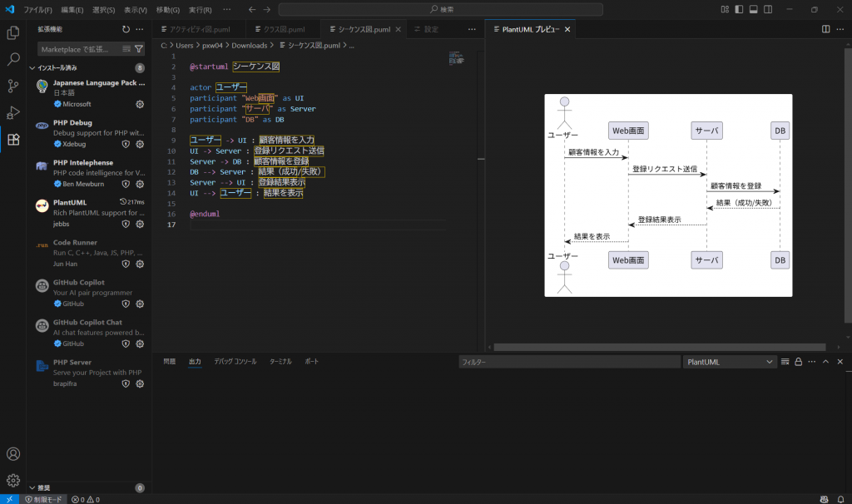852x504 pixels.
Task: Expand breadcrumb symbol ellipsis after シーケンス図.puml
Action: pos(352,46)
